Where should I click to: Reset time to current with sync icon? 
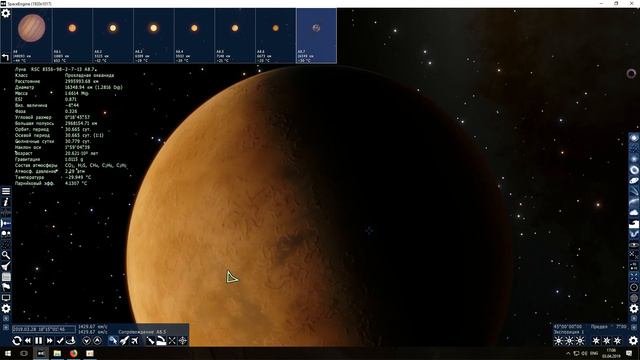pyautogui.click(x=17, y=340)
